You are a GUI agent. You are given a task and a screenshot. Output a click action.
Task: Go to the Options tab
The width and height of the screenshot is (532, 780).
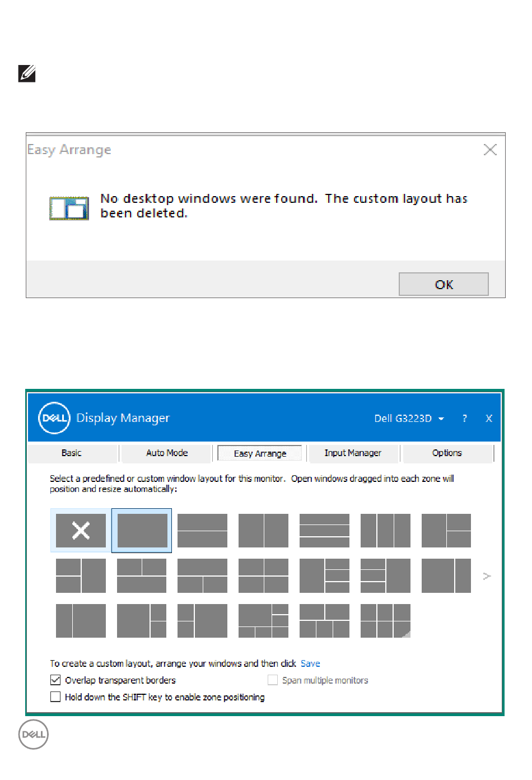click(447, 453)
